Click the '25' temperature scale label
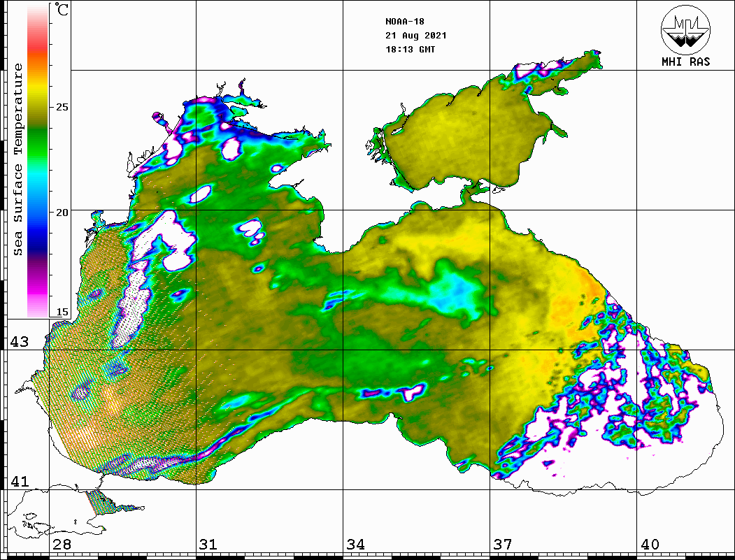Image resolution: width=735 pixels, height=560 pixels. pyautogui.click(x=61, y=107)
